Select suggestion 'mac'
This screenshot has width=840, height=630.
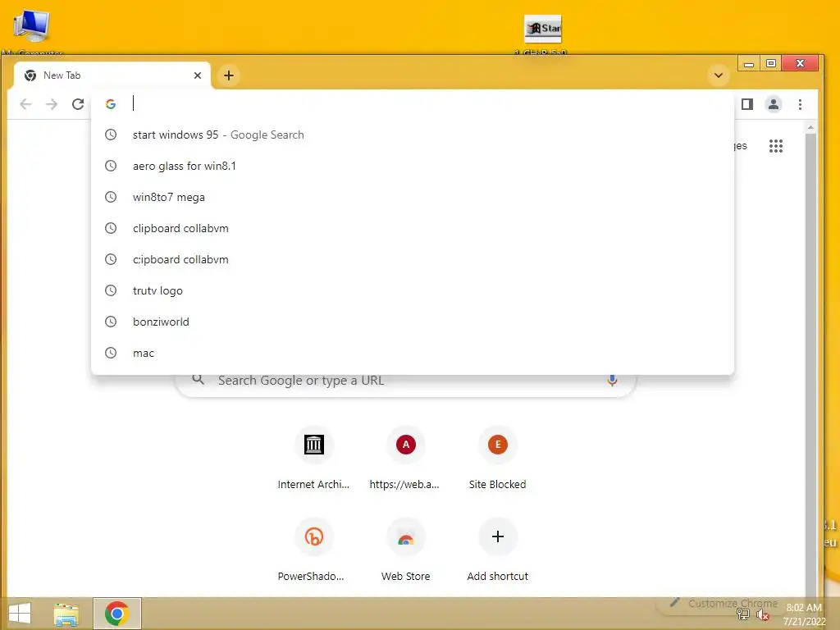point(413,353)
